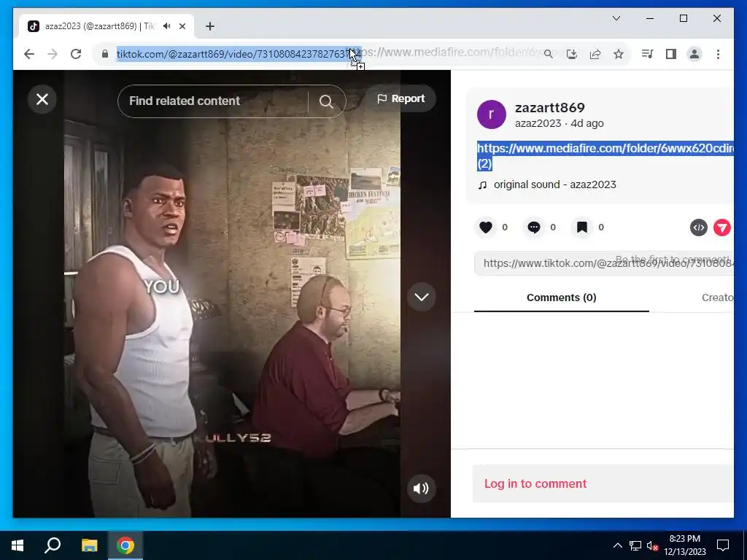
Task: Mute the video using speaker button
Action: click(x=421, y=488)
